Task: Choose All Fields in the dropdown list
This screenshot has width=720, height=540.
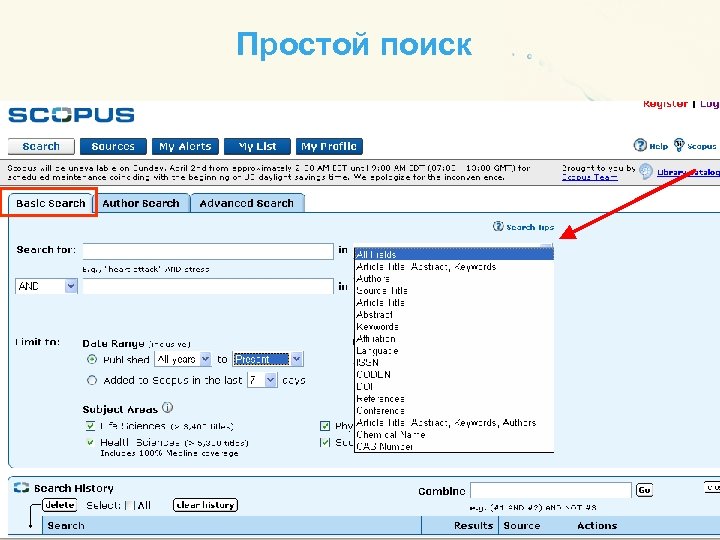Action: click(454, 254)
